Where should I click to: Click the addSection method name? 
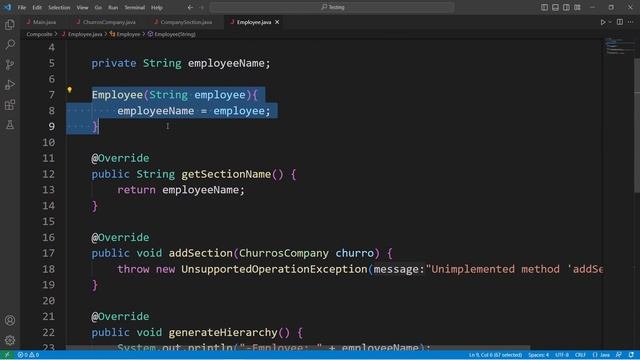click(x=200, y=253)
